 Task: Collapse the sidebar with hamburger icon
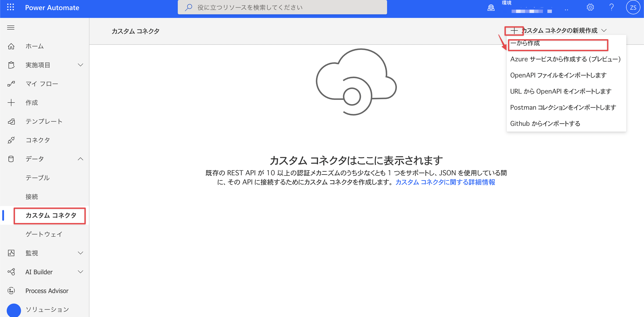click(x=11, y=28)
